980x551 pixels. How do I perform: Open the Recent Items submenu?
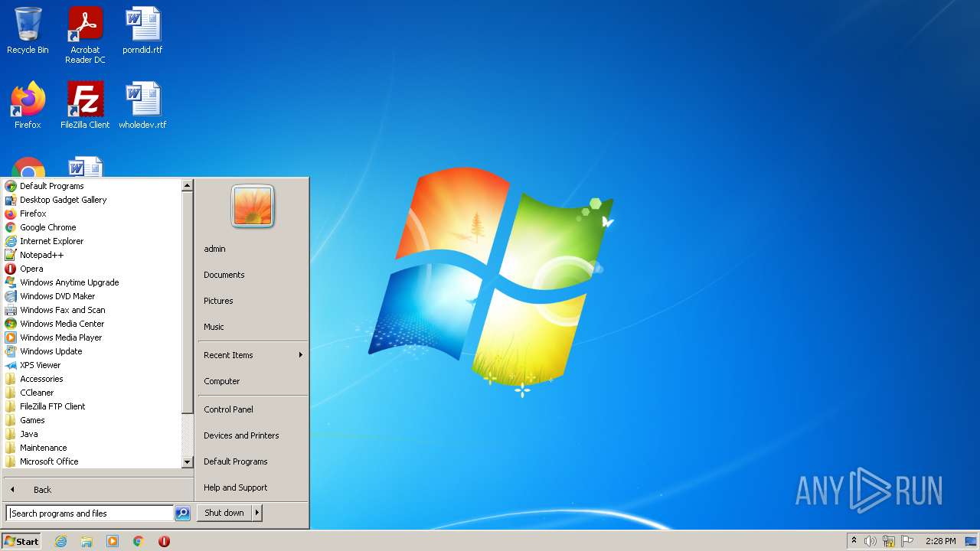(253, 355)
